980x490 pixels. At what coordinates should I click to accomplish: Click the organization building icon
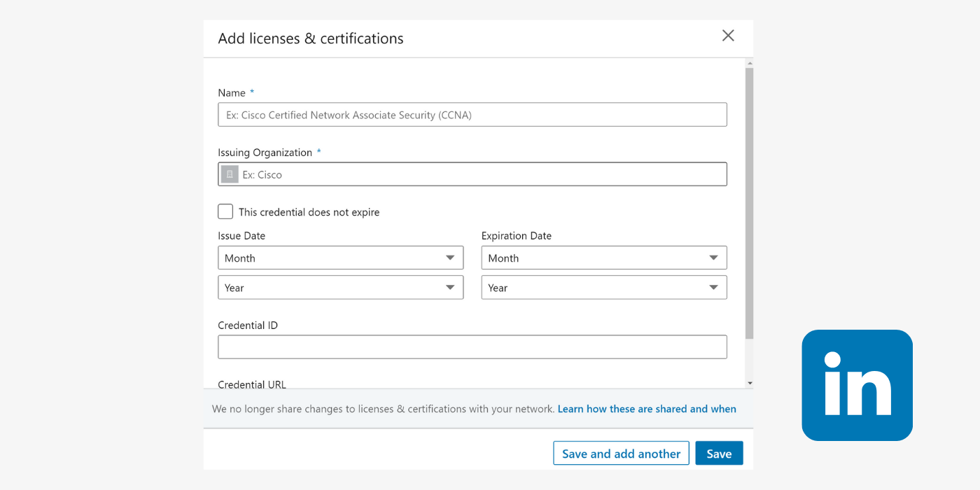click(x=230, y=174)
